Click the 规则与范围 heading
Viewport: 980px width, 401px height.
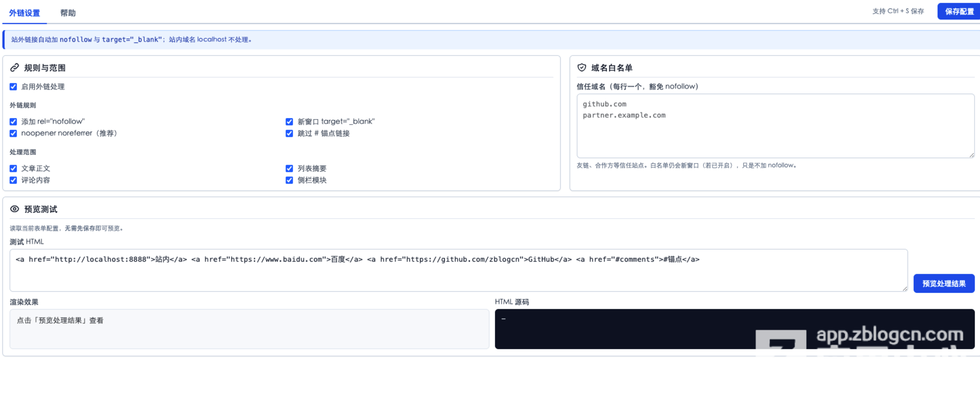[45, 68]
